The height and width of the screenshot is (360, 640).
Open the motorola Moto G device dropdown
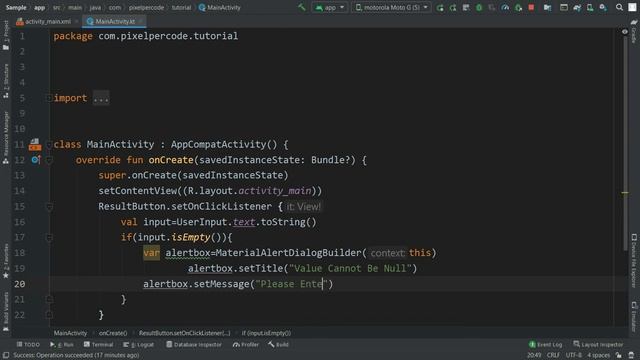pyautogui.click(x=391, y=7)
